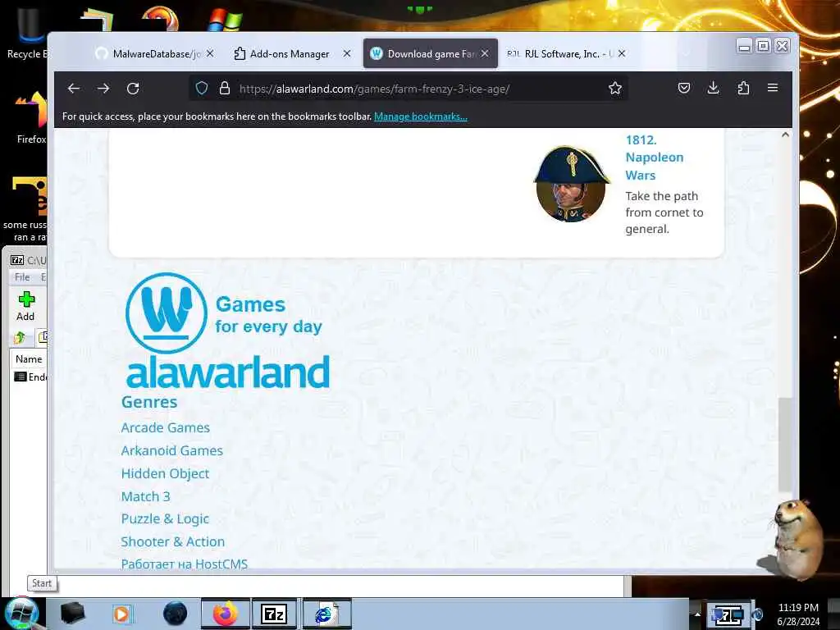Open the black box taskbar icon

click(72, 614)
